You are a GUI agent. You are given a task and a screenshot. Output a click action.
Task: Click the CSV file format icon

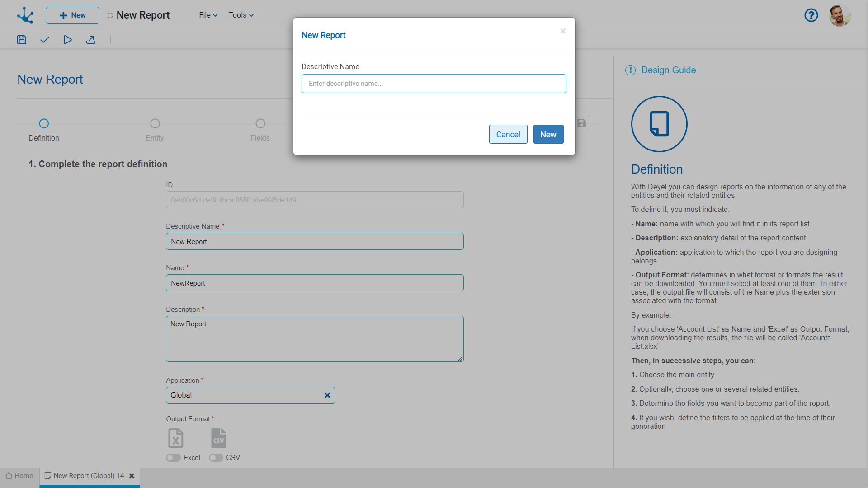click(218, 438)
